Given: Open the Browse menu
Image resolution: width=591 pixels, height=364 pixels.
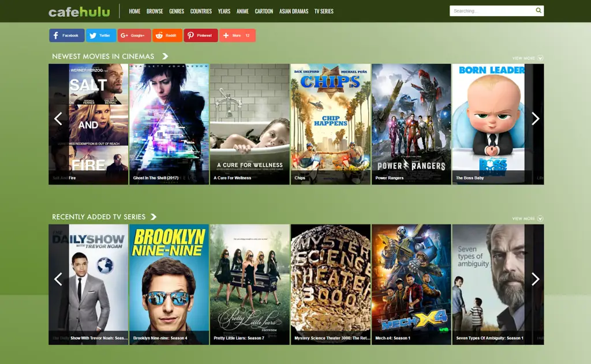Looking at the screenshot, I should [155, 12].
